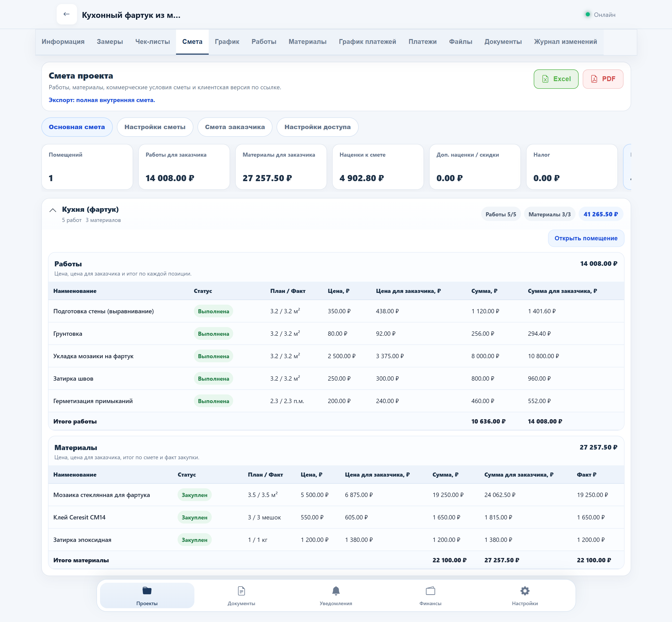Open the Журнал изменений tab
Screen dimensions: 672x622
[x=565, y=42]
